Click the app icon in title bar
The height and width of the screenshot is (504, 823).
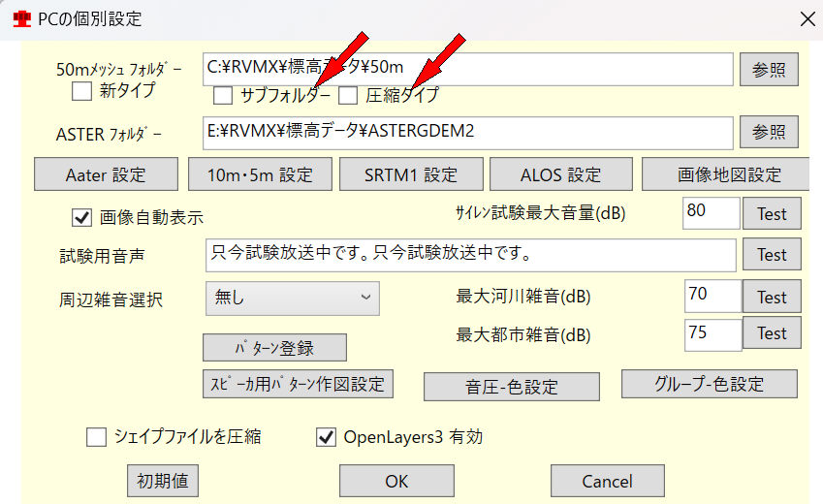[x=16, y=16]
